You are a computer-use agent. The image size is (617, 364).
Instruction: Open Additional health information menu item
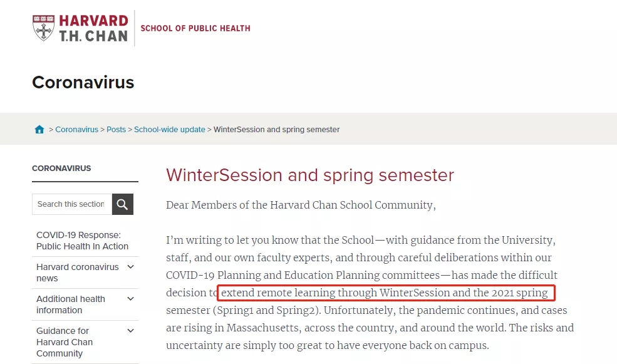pyautogui.click(x=71, y=304)
